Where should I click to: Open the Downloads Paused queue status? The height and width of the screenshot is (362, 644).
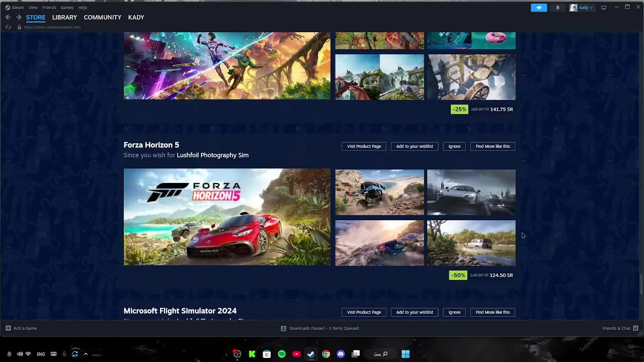[x=324, y=328]
